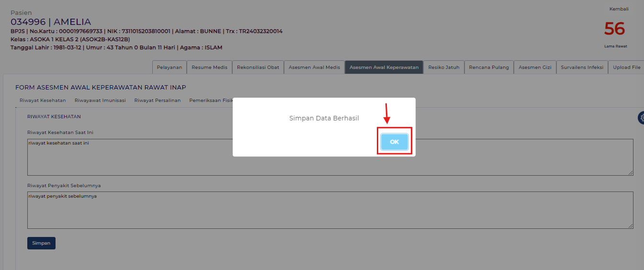Open the Asesmen Gizi tab
This screenshot has width=644, height=270.
[x=535, y=67]
